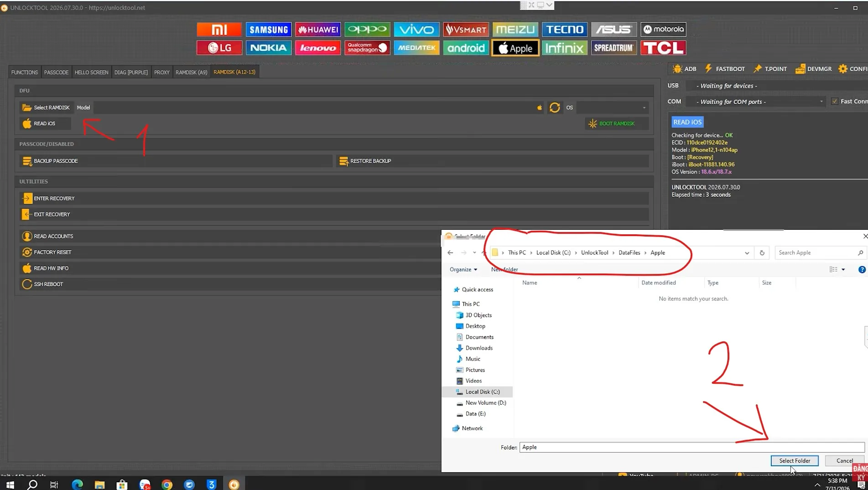Select Local Disk (C:) in navigation tree
Viewport: 868px width, 490px height.
482,392
